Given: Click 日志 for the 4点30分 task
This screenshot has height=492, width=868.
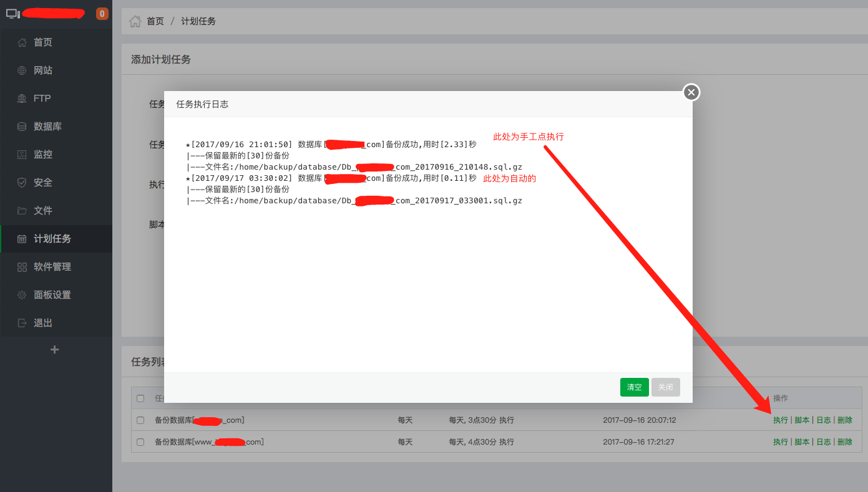Looking at the screenshot, I should pos(824,442).
